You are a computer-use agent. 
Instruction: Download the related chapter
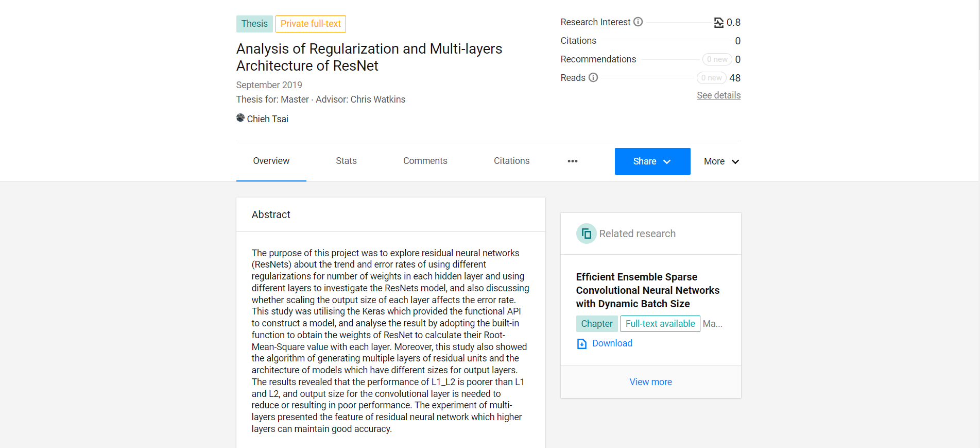[x=612, y=343]
